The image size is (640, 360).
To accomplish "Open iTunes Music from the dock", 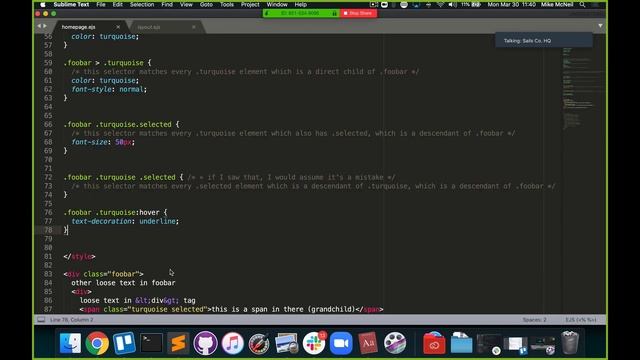I will pyautogui.click(x=233, y=343).
